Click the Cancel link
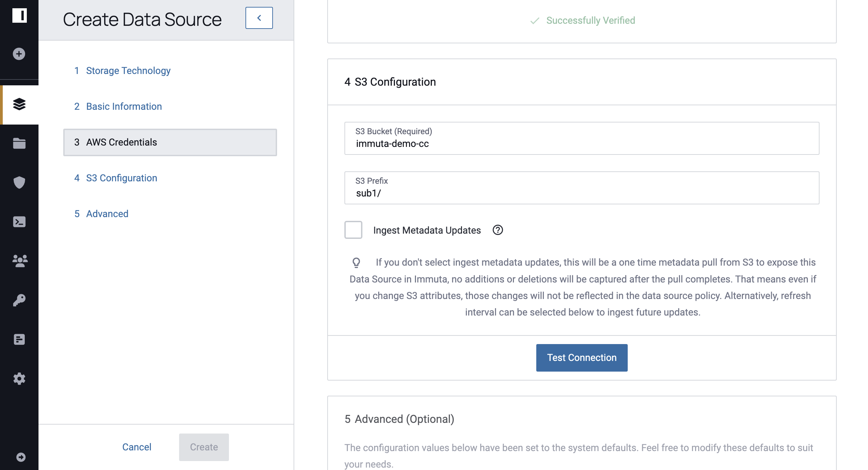Viewport: 868px width, 470px height. [x=136, y=447]
